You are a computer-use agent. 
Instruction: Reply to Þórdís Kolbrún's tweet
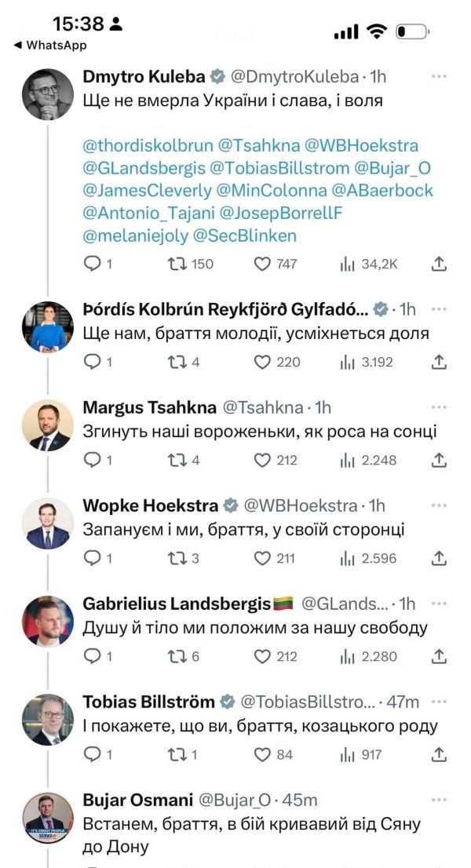93,362
